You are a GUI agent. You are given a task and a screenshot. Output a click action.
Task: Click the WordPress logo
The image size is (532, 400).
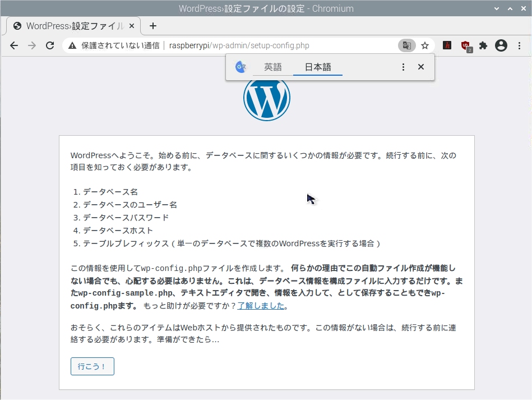tap(267, 98)
